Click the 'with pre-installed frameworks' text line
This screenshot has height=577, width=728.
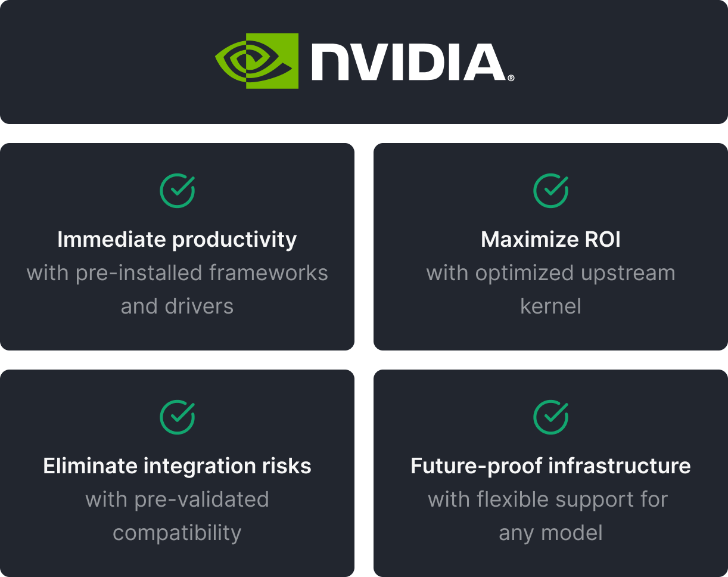point(177,273)
